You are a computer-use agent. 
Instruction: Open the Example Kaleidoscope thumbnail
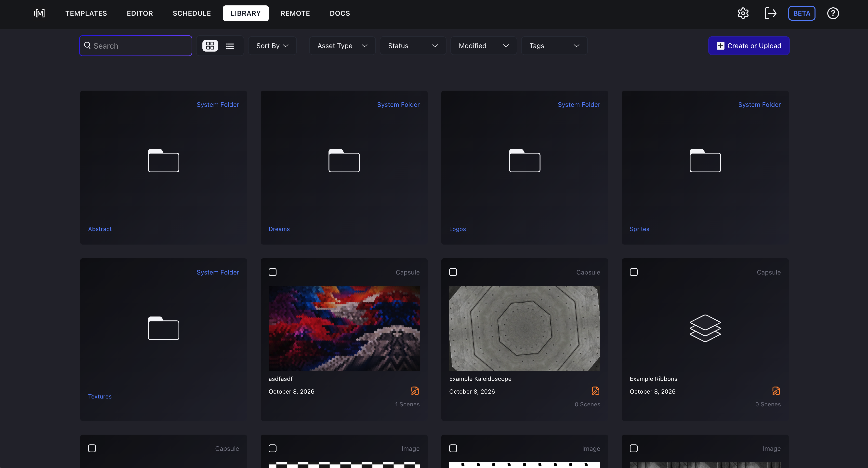coord(525,328)
